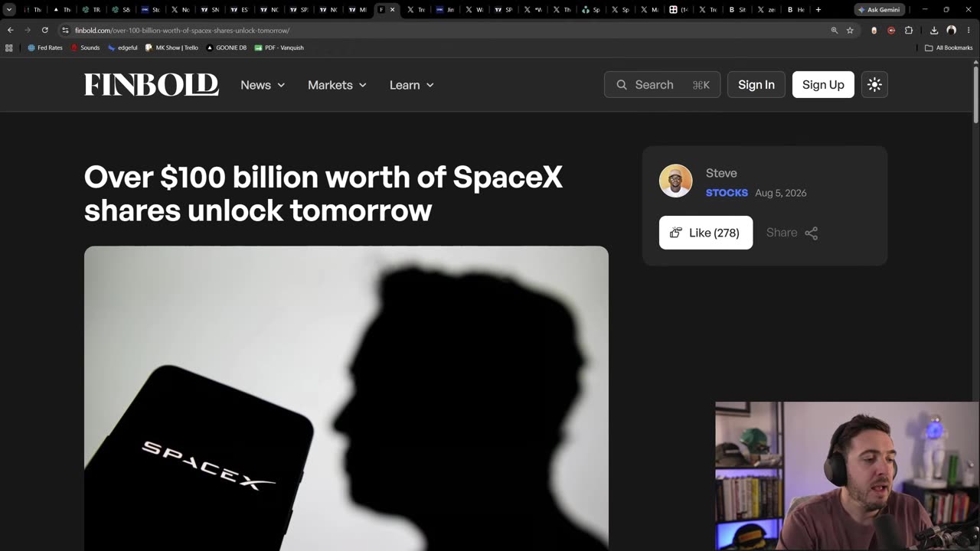Open a new browser tab
Screen dimensions: 980x551
pos(818,9)
